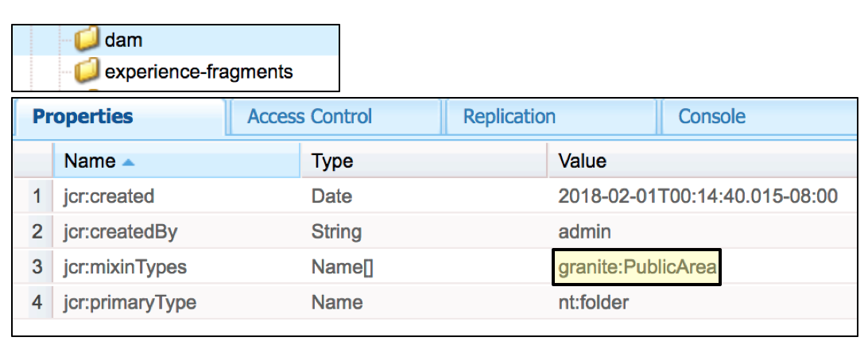
Task: Switch to the Console tab
Action: point(711,117)
